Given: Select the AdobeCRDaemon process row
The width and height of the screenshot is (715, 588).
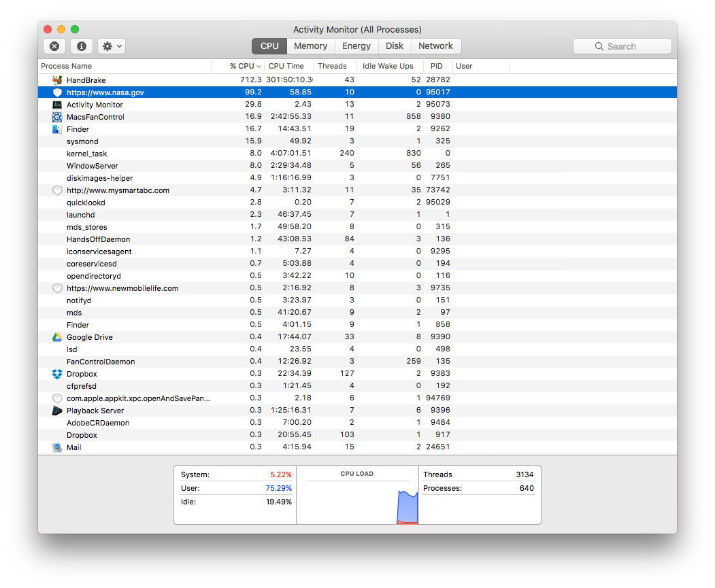Looking at the screenshot, I should (x=357, y=423).
